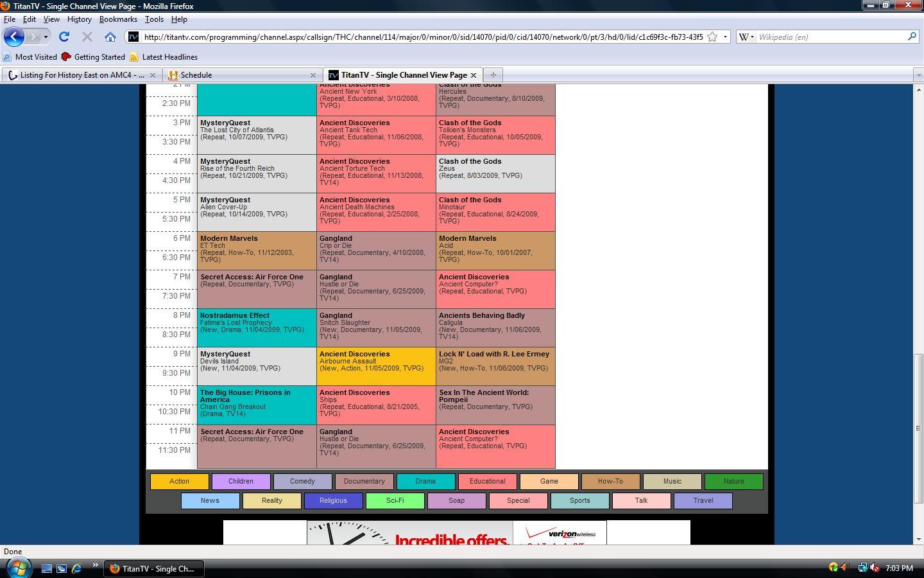924x578 pixels.
Task: Click the Sci-Fi genre legend button
Action: [x=395, y=500]
